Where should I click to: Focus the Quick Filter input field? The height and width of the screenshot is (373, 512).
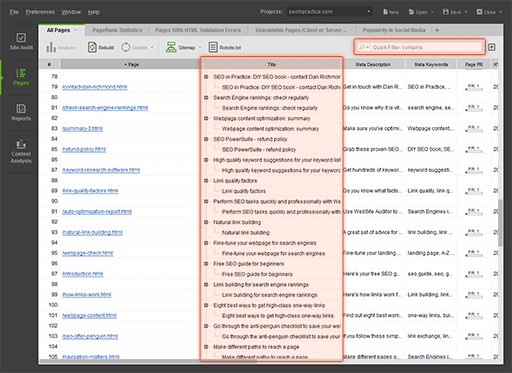pyautogui.click(x=427, y=47)
